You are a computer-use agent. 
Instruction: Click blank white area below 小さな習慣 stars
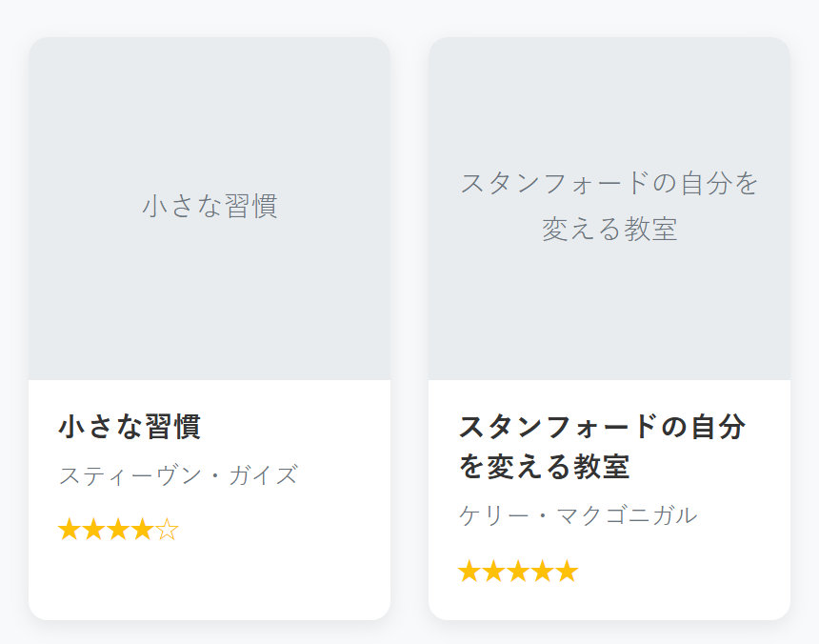(x=210, y=583)
